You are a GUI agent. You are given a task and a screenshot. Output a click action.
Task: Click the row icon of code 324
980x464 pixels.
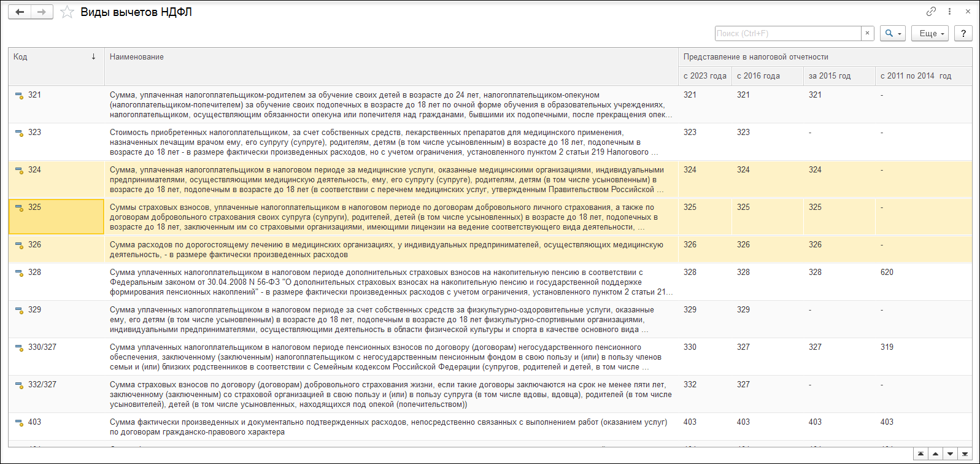coord(19,171)
